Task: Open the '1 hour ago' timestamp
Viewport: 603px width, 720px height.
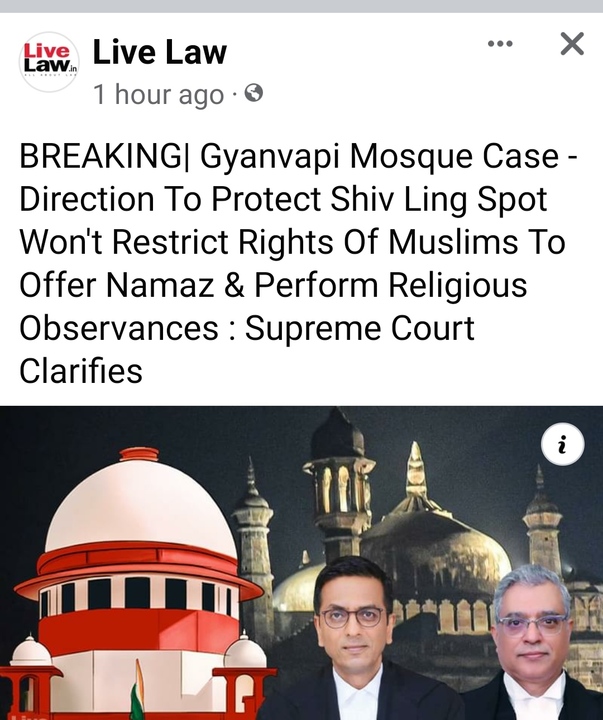Action: (x=158, y=94)
